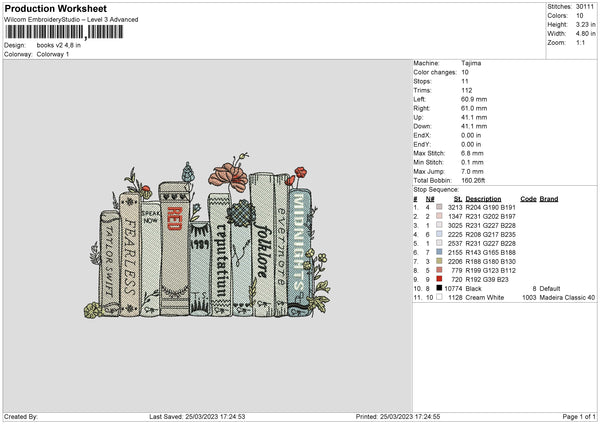Click the 'N#' column header
Viewport: 600px width, 424px height.
click(x=430, y=199)
